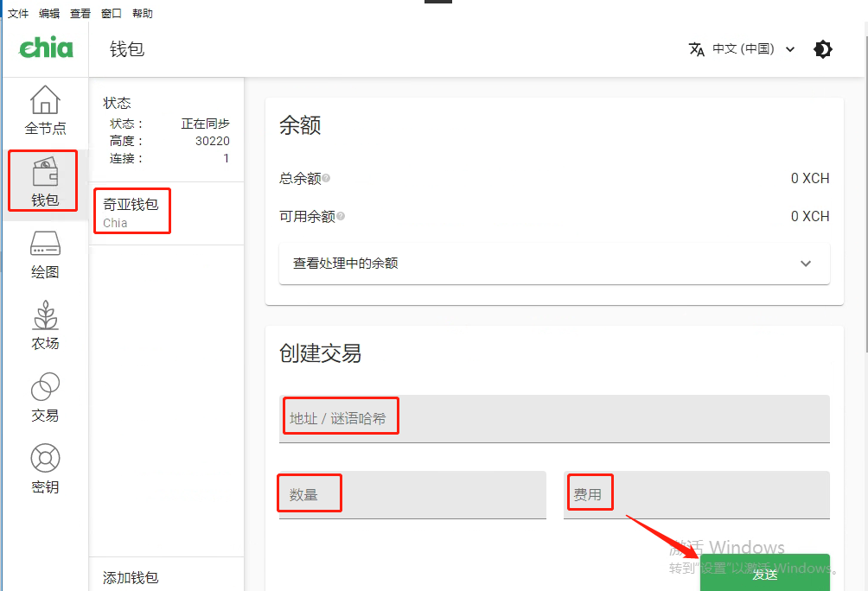
Task: Select the 奇亚钱包 Chia wallet entry
Action: [131, 211]
